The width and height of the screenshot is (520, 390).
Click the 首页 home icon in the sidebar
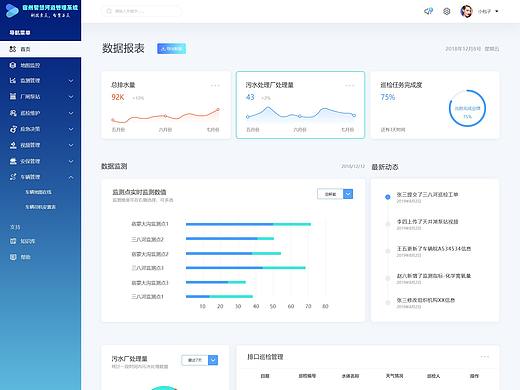(x=13, y=49)
